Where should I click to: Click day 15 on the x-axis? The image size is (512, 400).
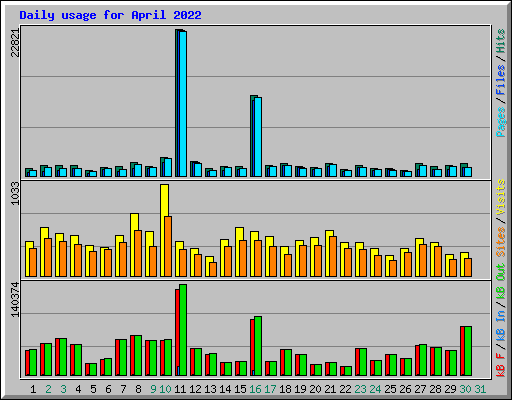240,389
